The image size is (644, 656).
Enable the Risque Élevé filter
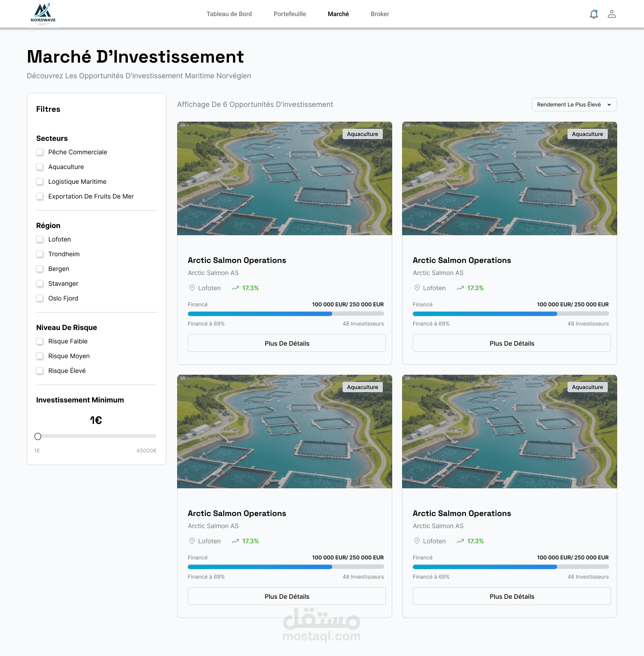point(40,371)
